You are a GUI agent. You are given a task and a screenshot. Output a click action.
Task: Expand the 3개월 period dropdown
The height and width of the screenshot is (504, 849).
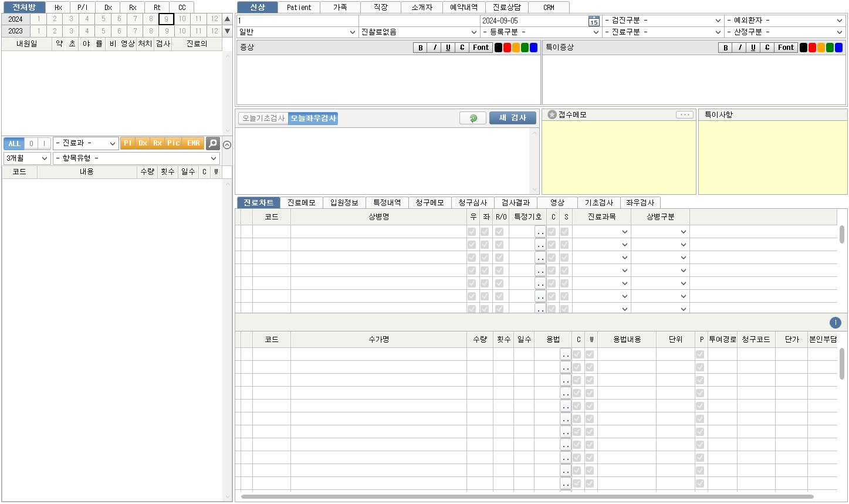[27, 158]
